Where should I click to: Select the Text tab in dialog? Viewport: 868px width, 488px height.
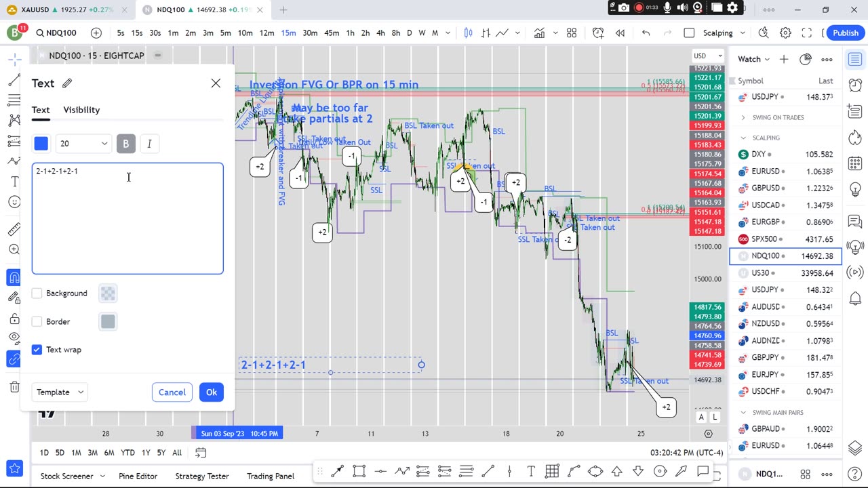pos(41,110)
